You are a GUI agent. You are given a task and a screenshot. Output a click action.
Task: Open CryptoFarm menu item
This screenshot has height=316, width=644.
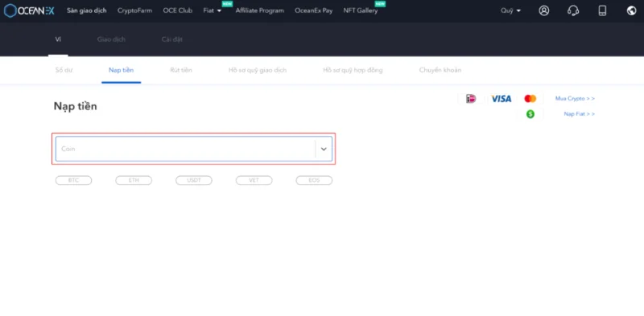pyautogui.click(x=134, y=10)
